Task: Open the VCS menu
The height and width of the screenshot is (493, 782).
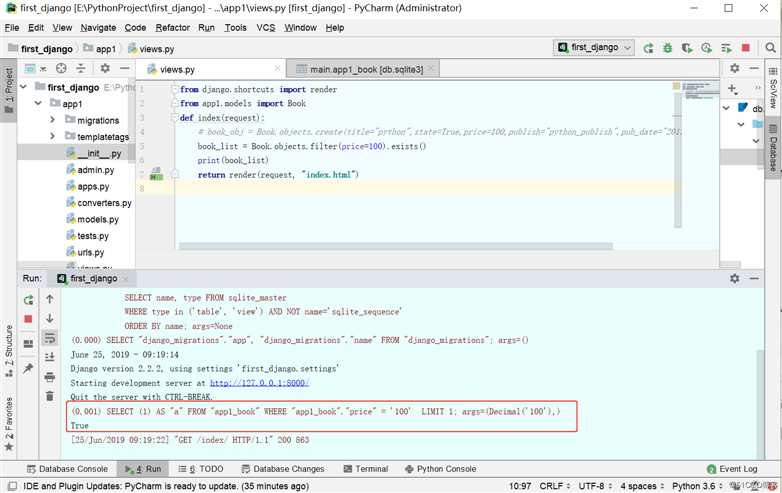Action: (266, 28)
